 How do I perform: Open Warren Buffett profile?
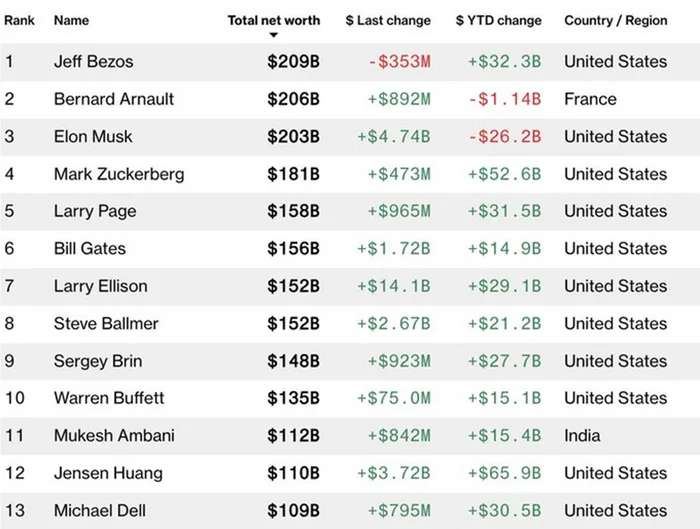[x=109, y=398]
